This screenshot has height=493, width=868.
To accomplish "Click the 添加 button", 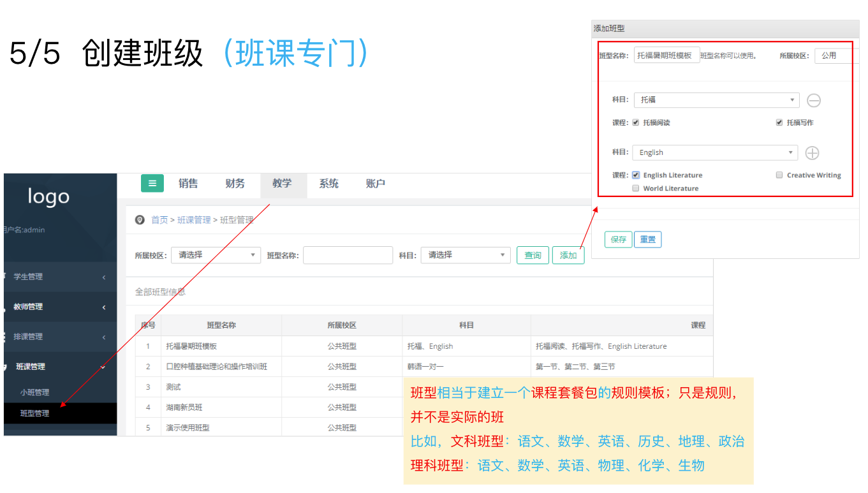I will 568,255.
